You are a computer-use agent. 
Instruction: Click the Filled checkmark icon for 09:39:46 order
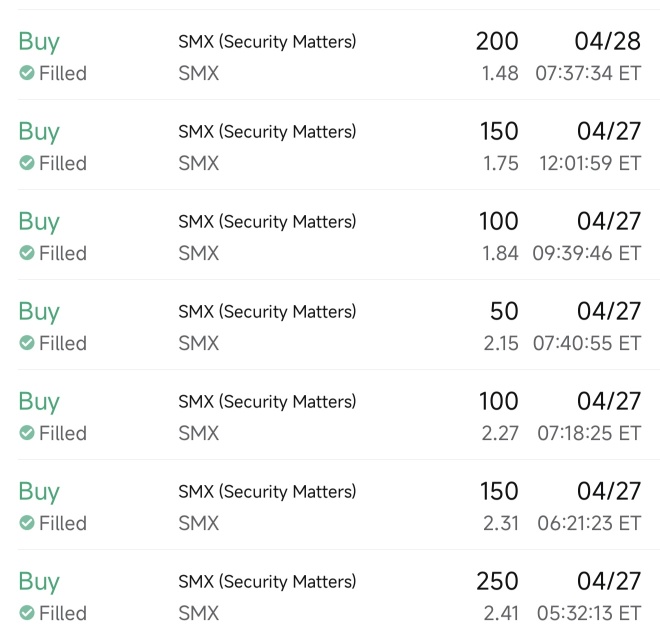tap(27, 253)
